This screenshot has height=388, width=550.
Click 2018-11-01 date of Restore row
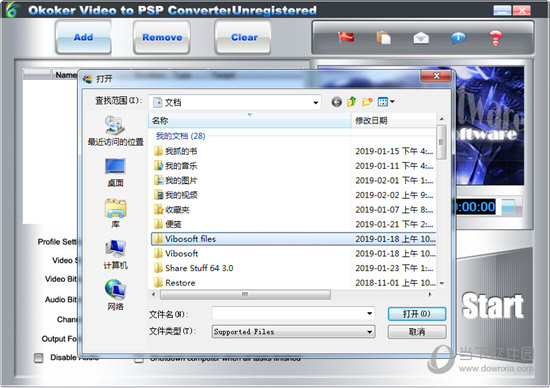coord(395,282)
